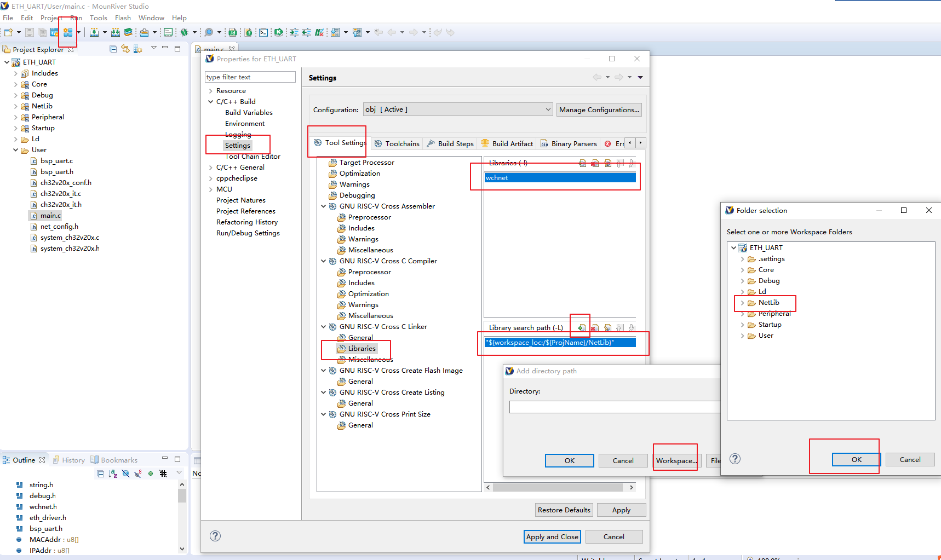941x560 pixels.
Task: Click Manage Configurations... button
Action: [x=599, y=109]
